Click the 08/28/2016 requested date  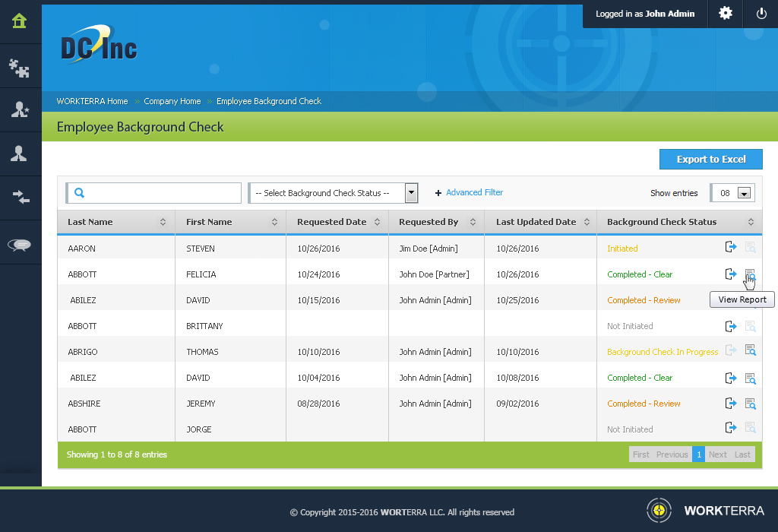[318, 404]
